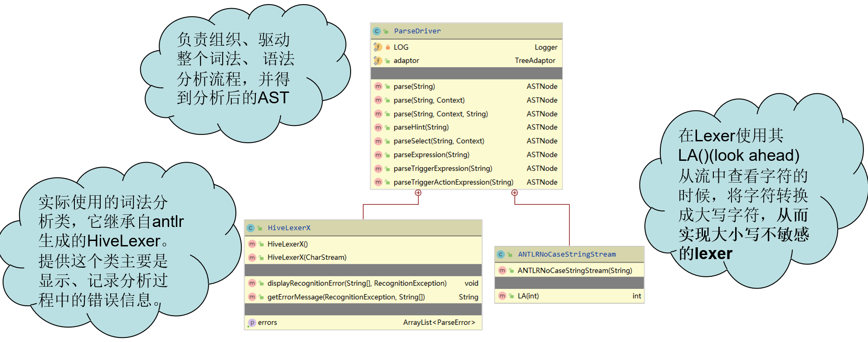The height and width of the screenshot is (342, 868).
Task: Click the red lock icon on LOG row
Action: (388, 47)
